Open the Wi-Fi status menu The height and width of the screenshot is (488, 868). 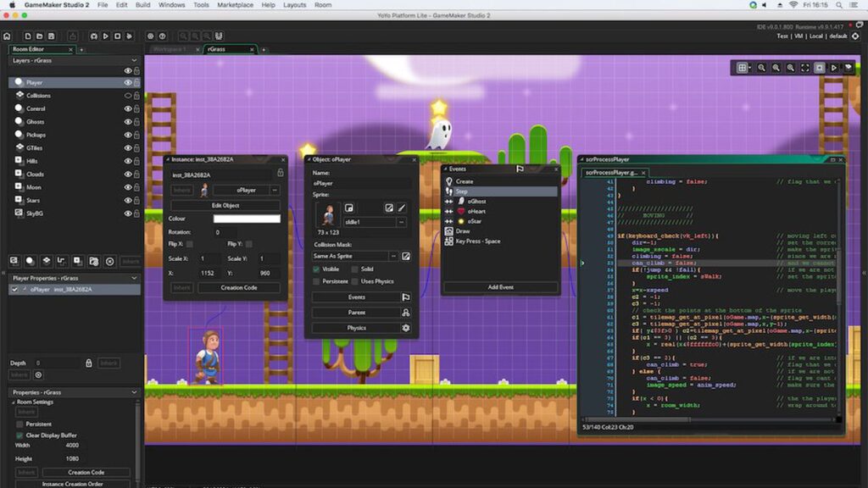793,5
